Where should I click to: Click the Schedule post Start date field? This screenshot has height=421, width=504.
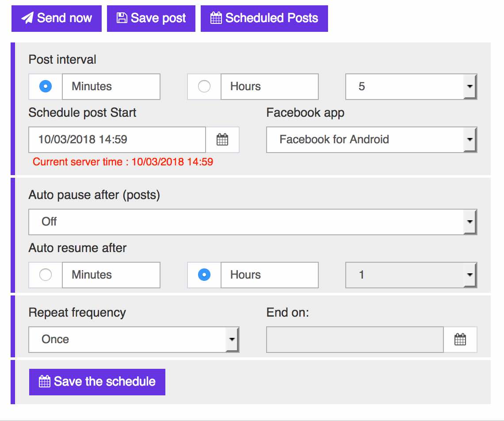(x=117, y=140)
